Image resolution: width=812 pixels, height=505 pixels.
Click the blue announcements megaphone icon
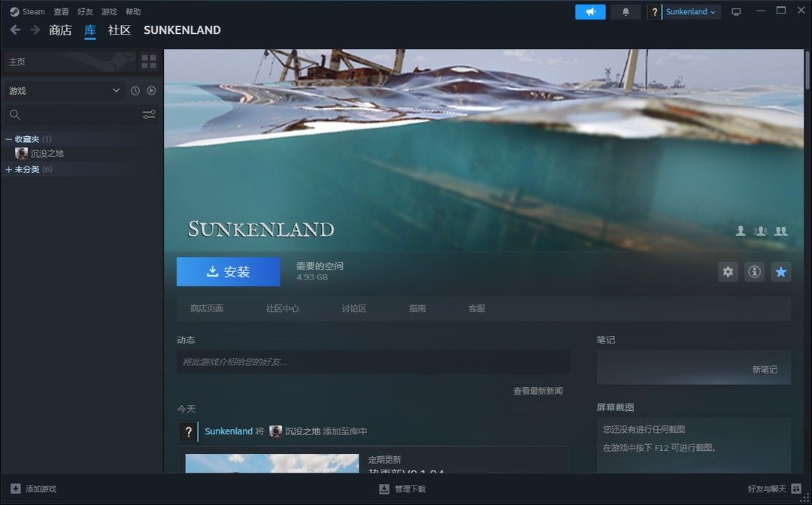pos(590,11)
